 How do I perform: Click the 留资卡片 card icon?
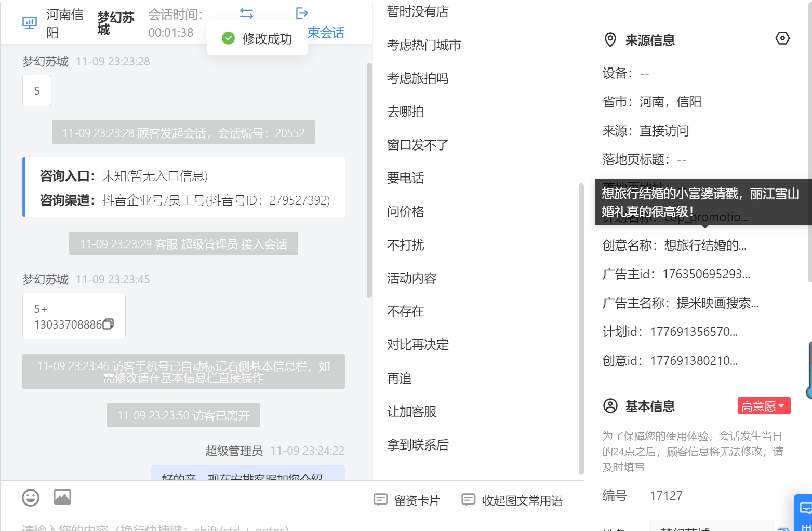click(x=381, y=500)
